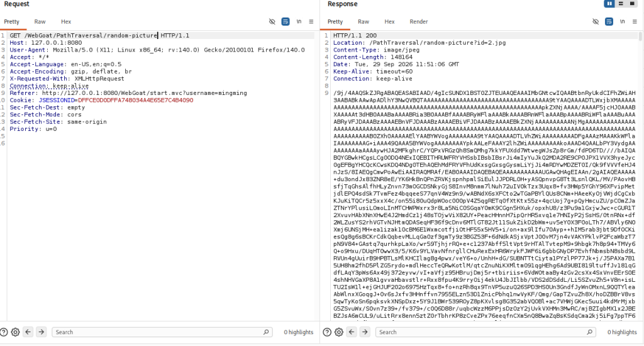
Task: Click Keep-Alive timeout=60 response header
Action: coord(373,72)
